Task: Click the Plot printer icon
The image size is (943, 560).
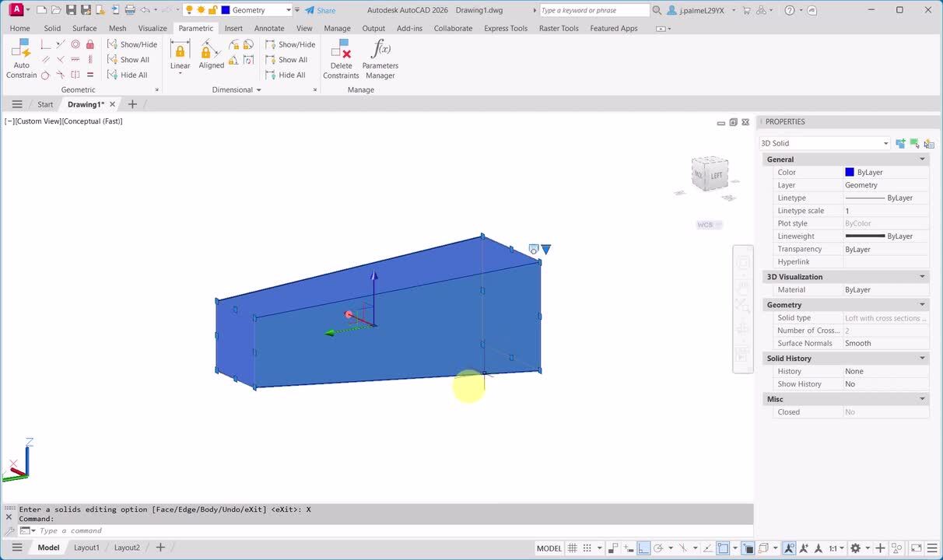Action: tap(128, 10)
